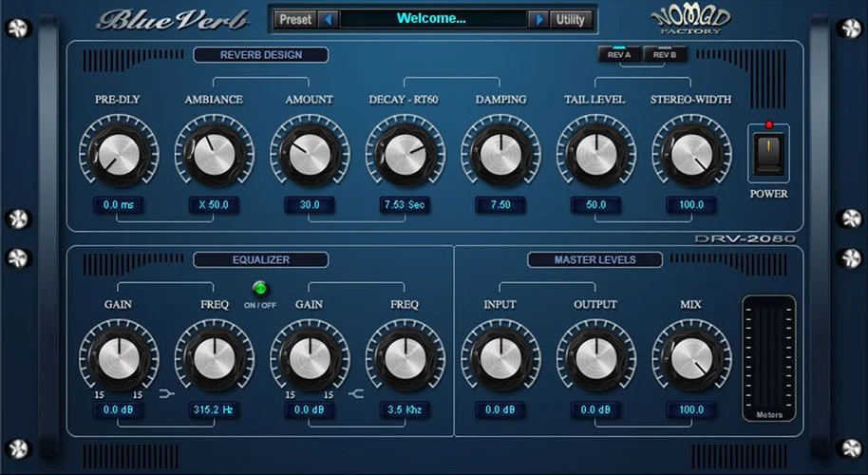Image resolution: width=868 pixels, height=475 pixels.
Task: Switch to REV B reverb mode
Action: pyautogui.click(x=664, y=54)
